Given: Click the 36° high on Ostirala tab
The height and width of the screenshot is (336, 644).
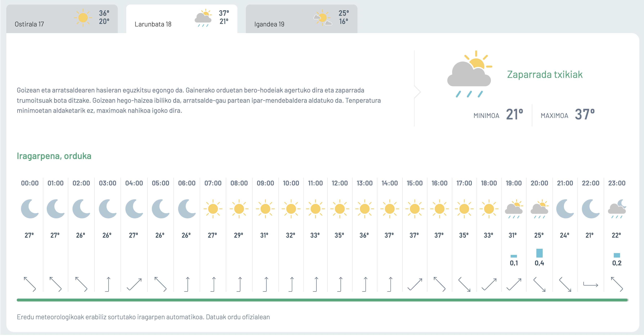Looking at the screenshot, I should coord(104,13).
